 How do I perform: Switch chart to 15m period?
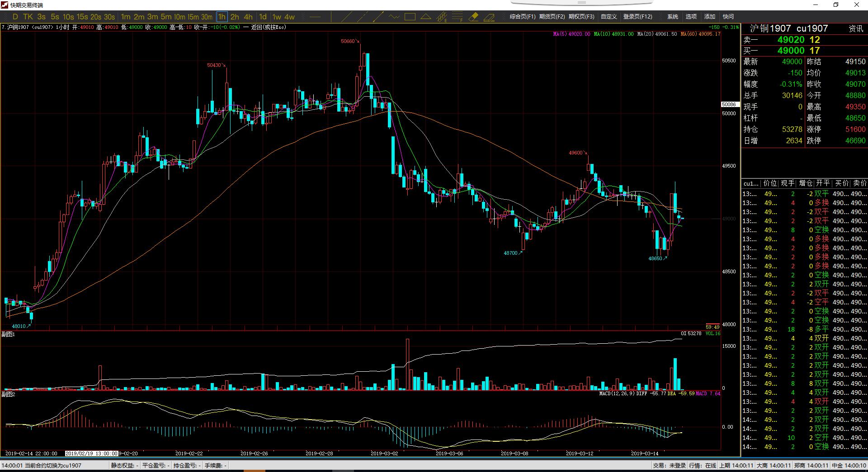tap(193, 17)
